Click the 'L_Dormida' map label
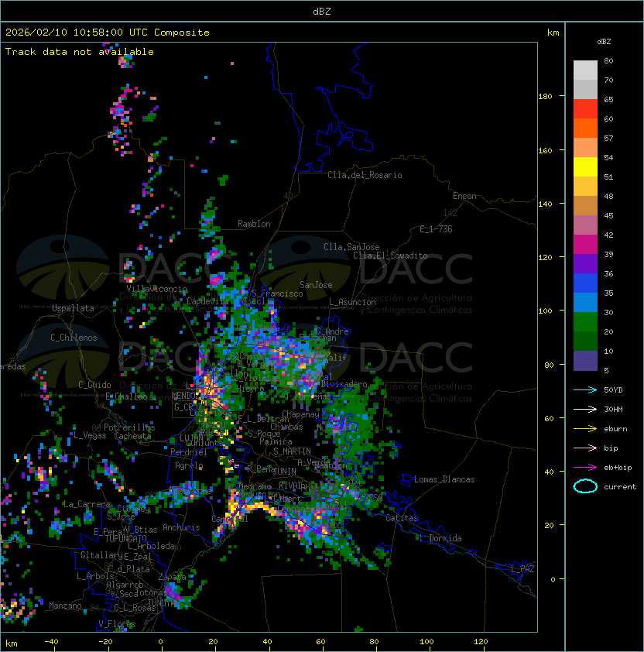Viewport: 644px width, 652px height. tap(440, 538)
